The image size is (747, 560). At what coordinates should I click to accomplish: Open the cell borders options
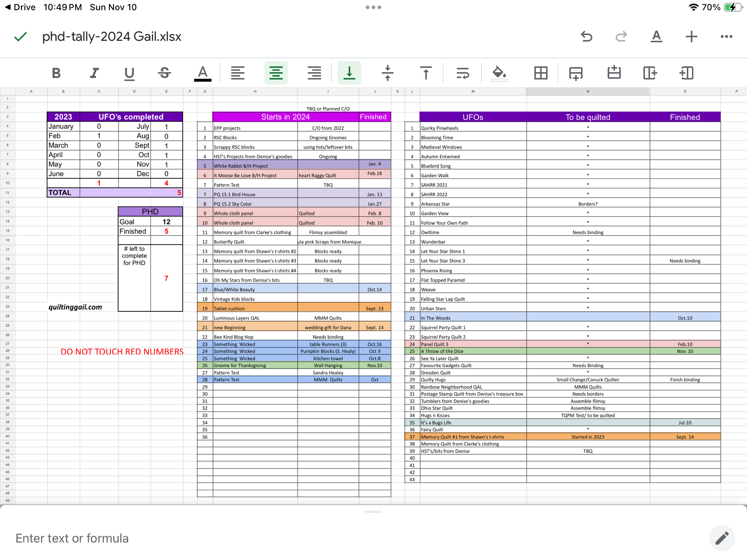tap(541, 73)
